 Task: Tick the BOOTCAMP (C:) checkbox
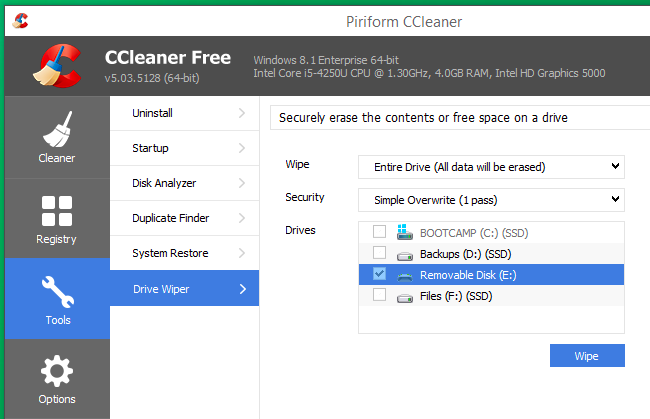click(x=379, y=231)
